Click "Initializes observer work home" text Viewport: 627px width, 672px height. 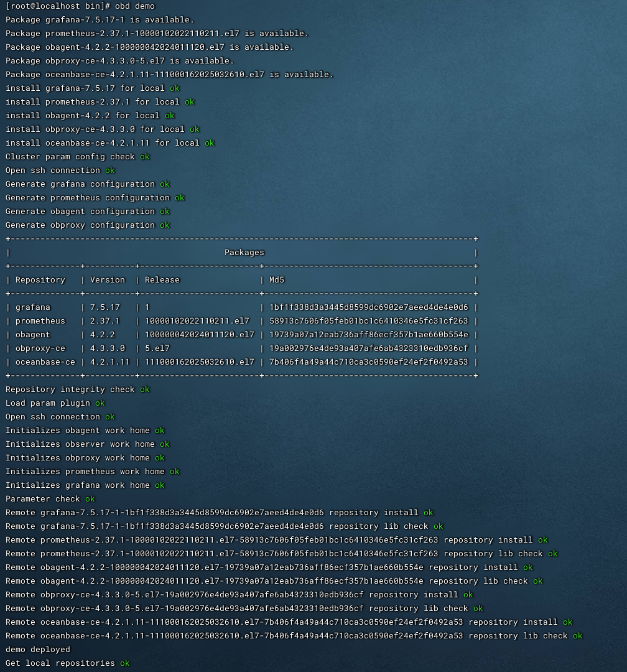pyautogui.click(x=80, y=444)
